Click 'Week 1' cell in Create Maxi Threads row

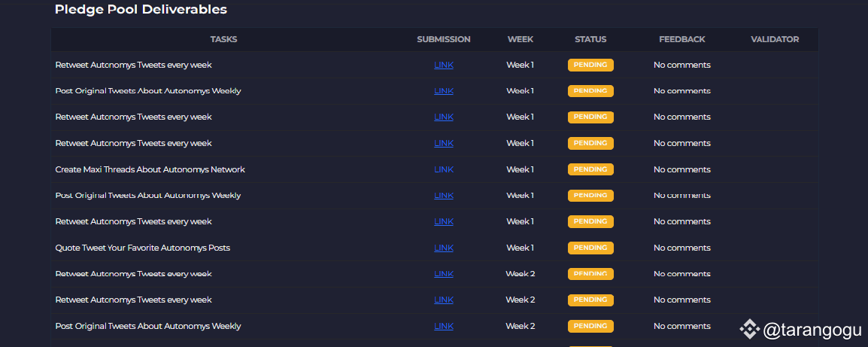520,169
